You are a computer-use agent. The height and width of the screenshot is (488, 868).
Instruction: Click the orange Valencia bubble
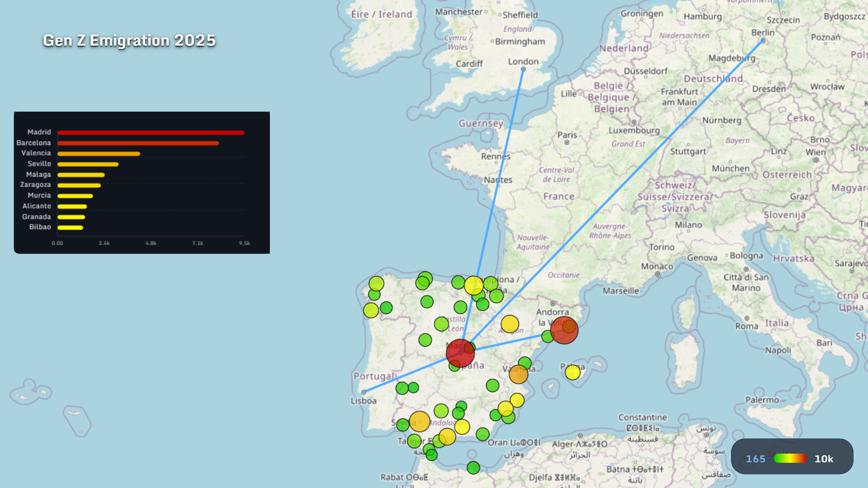518,375
